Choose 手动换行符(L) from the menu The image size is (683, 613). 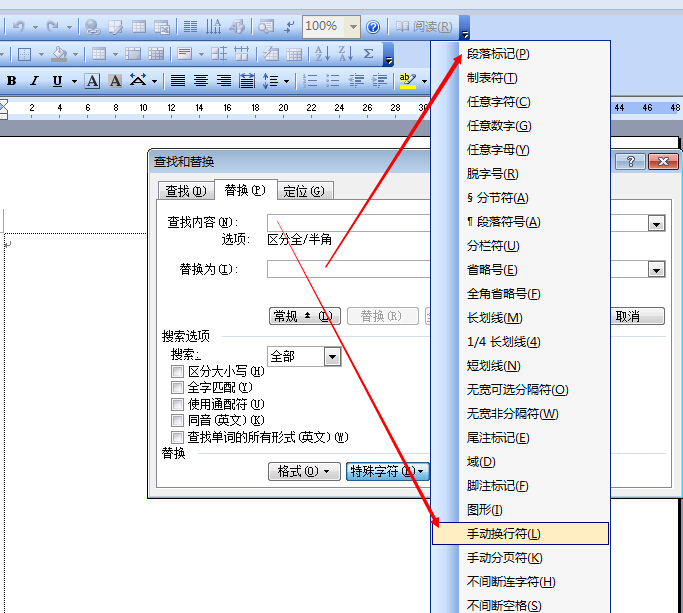[520, 534]
